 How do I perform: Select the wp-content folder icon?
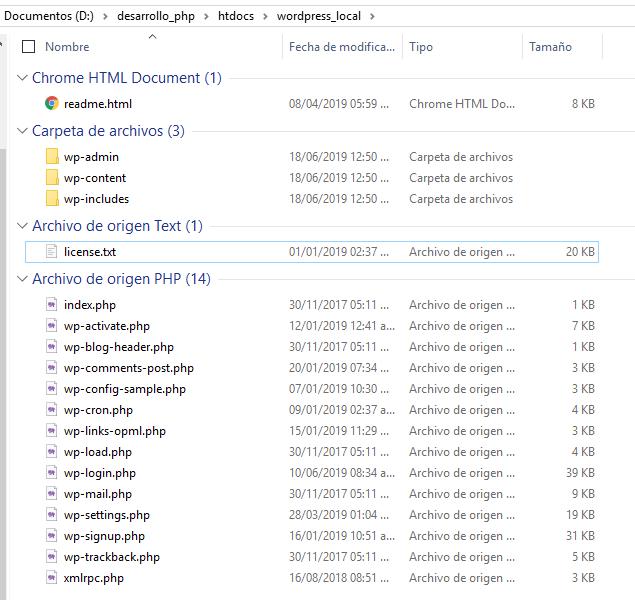click(x=52, y=177)
